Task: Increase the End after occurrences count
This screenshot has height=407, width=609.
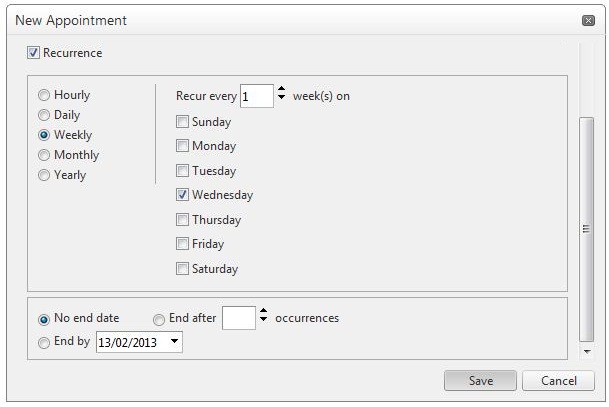Action: coord(264,312)
